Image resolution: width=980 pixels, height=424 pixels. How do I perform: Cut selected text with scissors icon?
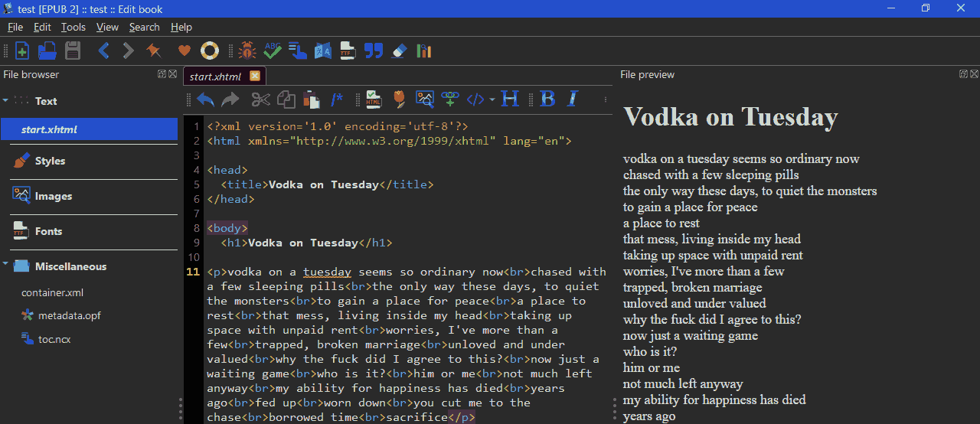pyautogui.click(x=261, y=99)
